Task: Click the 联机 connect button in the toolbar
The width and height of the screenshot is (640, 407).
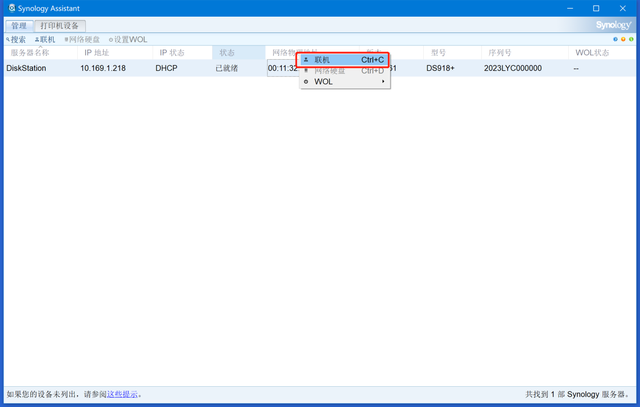Action: click(45, 40)
